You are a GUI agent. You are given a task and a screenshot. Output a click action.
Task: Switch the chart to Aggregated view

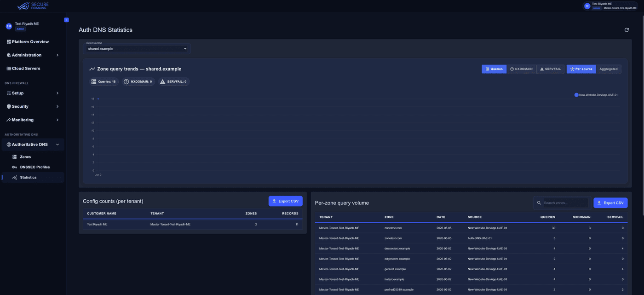click(x=609, y=69)
